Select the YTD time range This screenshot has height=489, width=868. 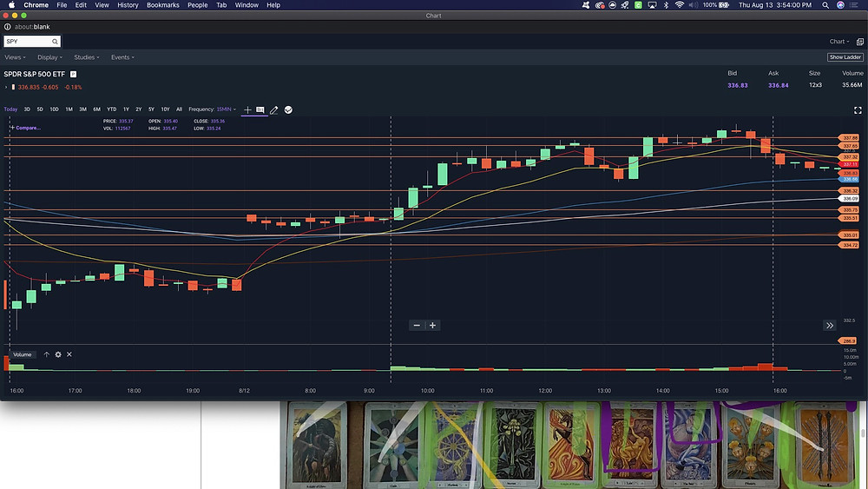(111, 109)
